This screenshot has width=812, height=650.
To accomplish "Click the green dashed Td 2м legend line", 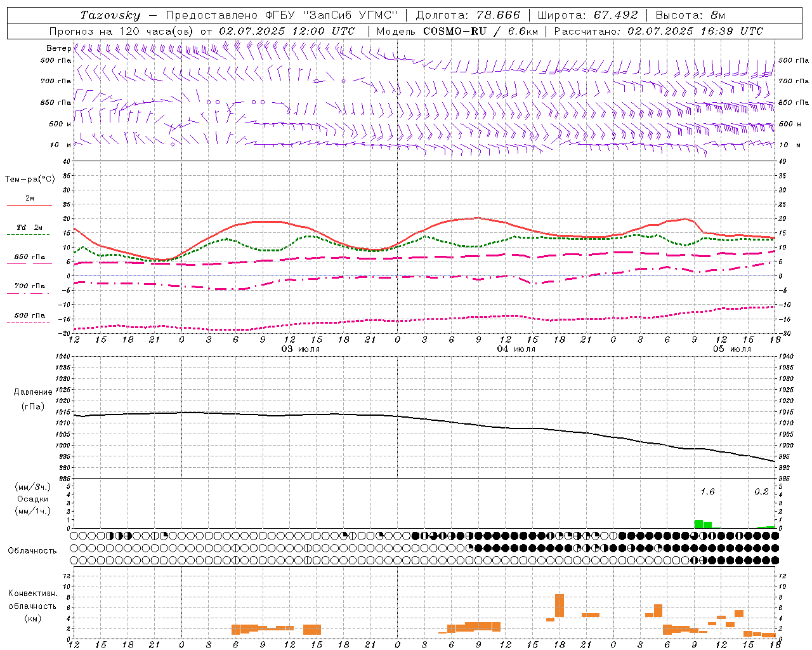I will (28, 234).
